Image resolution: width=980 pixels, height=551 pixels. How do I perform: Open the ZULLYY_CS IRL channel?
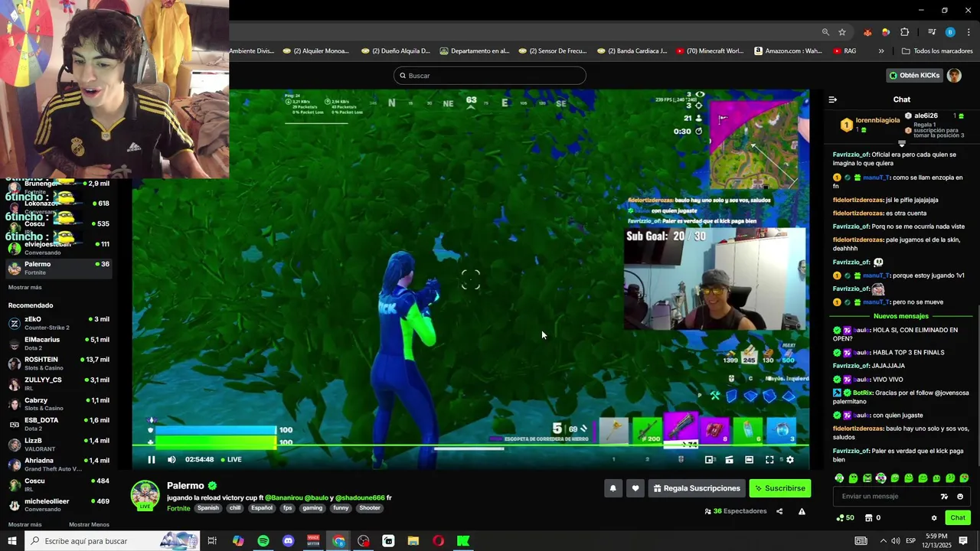[60, 383]
